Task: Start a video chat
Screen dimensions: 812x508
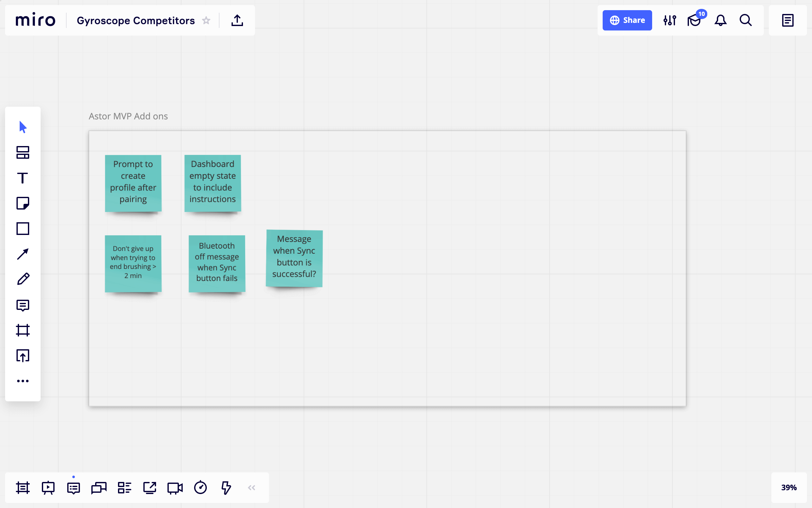Action: point(175,487)
